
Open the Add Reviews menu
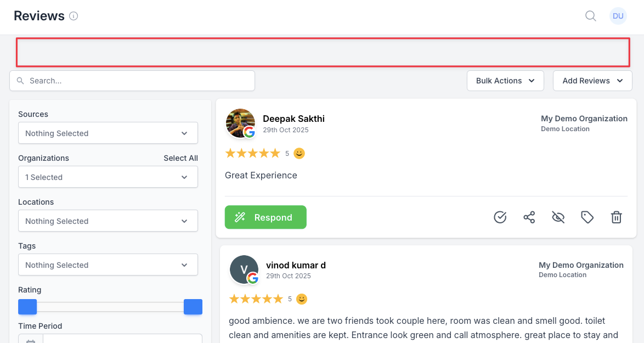(592, 81)
